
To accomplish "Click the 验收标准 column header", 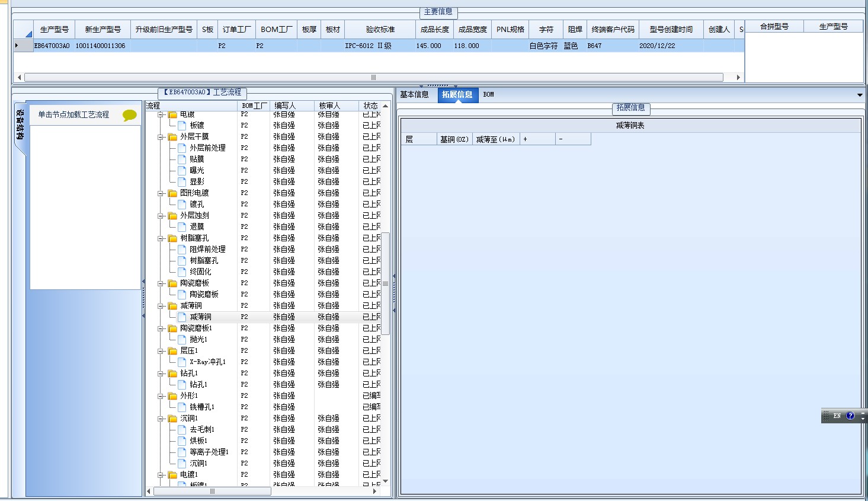I will pyautogui.click(x=380, y=30).
